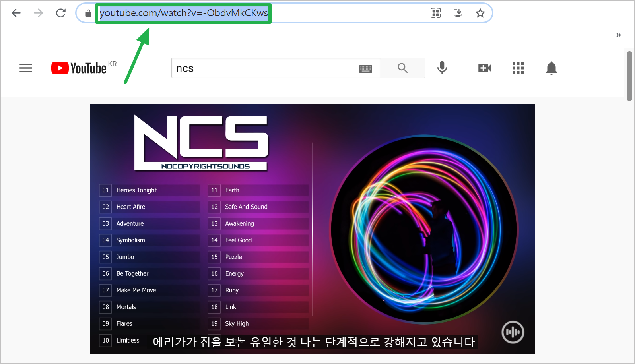Click track 12 Safe And Sound

click(258, 207)
